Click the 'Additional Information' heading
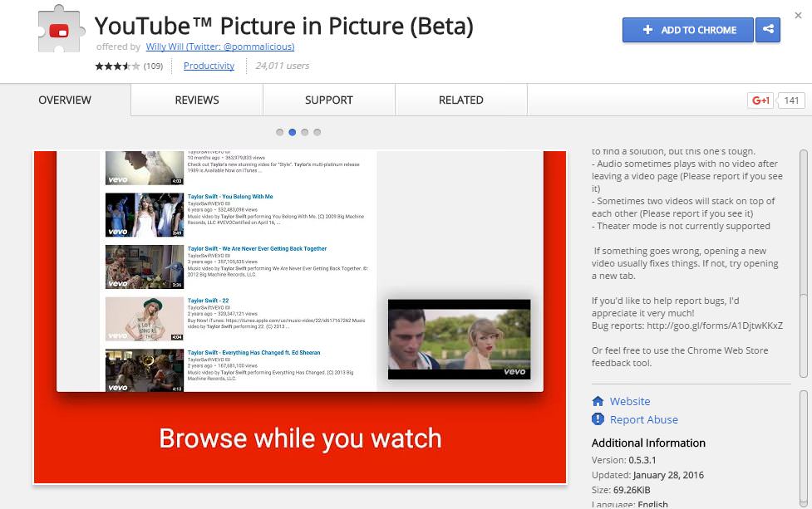812x509 pixels. [x=648, y=443]
